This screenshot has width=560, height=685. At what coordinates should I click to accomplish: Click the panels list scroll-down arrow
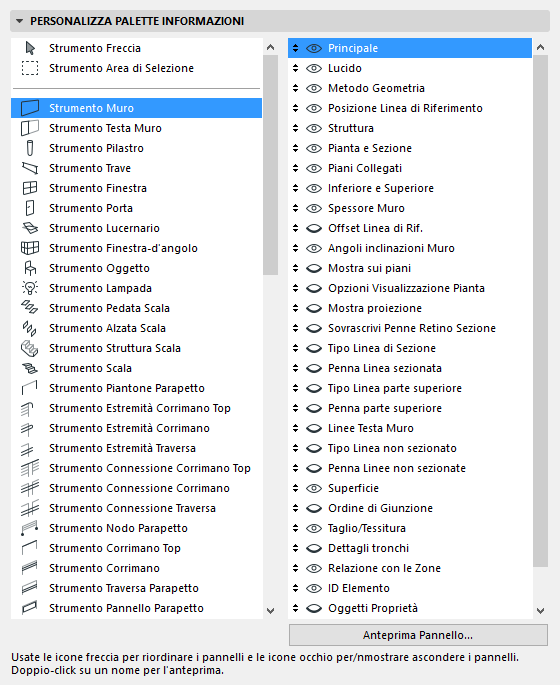tap(540, 611)
